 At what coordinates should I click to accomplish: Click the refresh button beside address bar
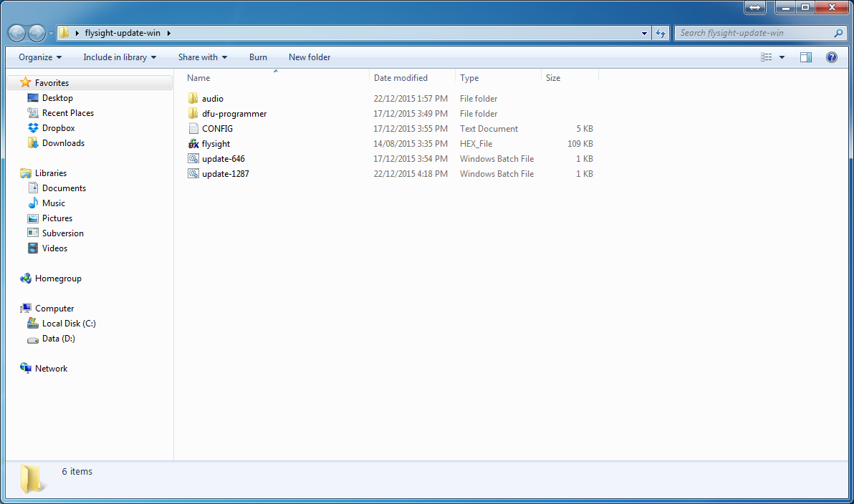click(661, 33)
